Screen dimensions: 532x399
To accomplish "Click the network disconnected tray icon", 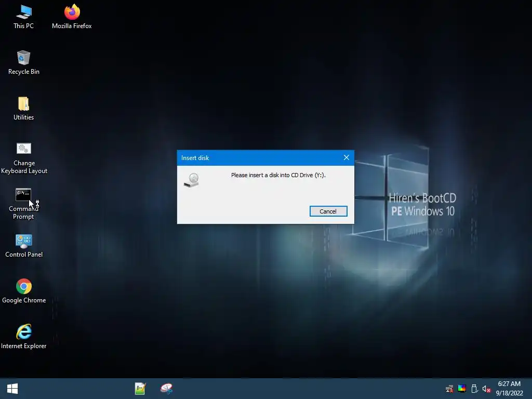I will 449,389.
